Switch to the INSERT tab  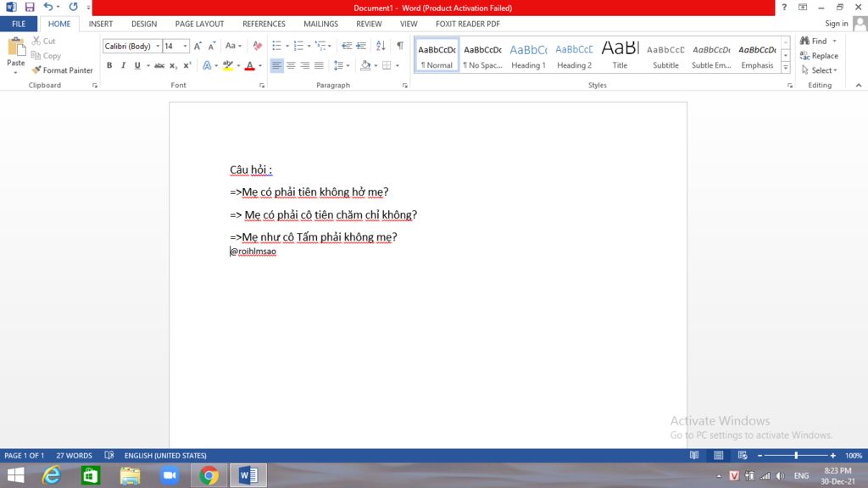(101, 24)
